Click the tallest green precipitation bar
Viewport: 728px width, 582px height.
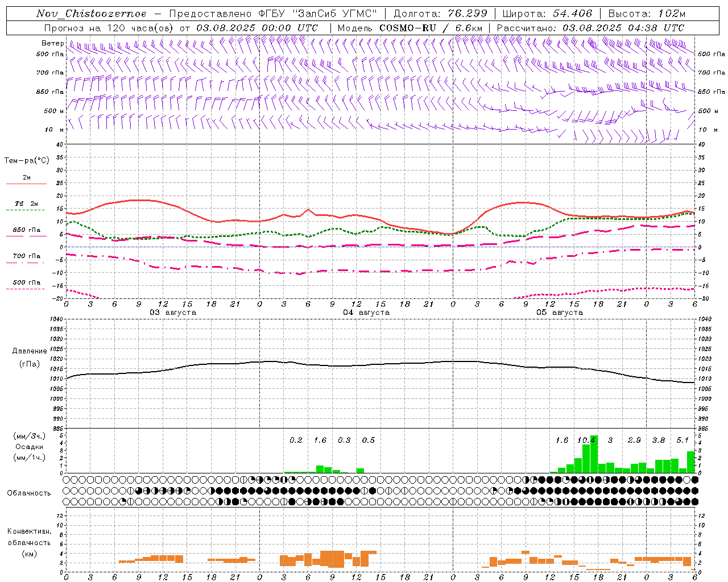coord(594,454)
